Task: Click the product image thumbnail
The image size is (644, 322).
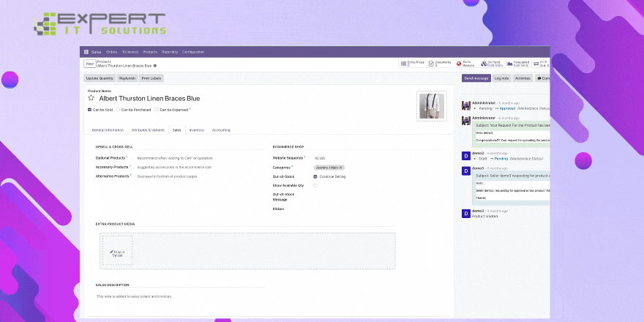Action: pyautogui.click(x=431, y=106)
